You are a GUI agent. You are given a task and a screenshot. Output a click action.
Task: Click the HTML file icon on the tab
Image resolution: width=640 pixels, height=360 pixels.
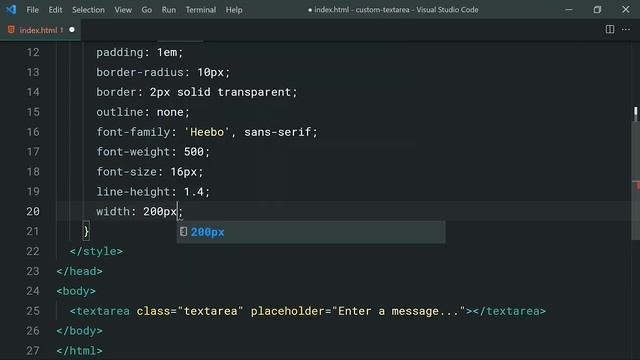(x=11, y=30)
